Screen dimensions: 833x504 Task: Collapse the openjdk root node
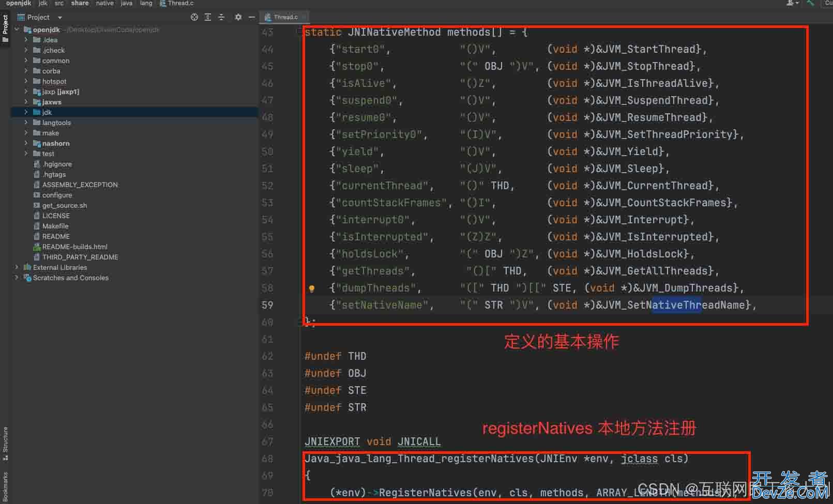(17, 29)
